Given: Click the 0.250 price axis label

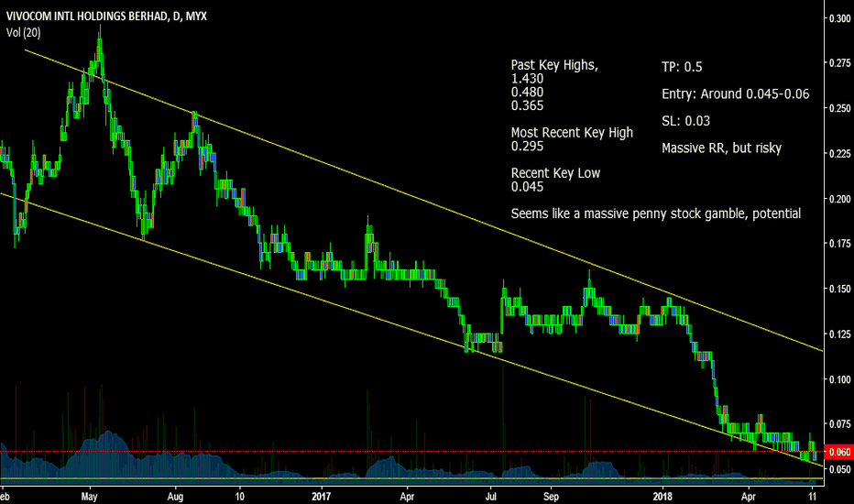Looking at the screenshot, I should [840, 108].
